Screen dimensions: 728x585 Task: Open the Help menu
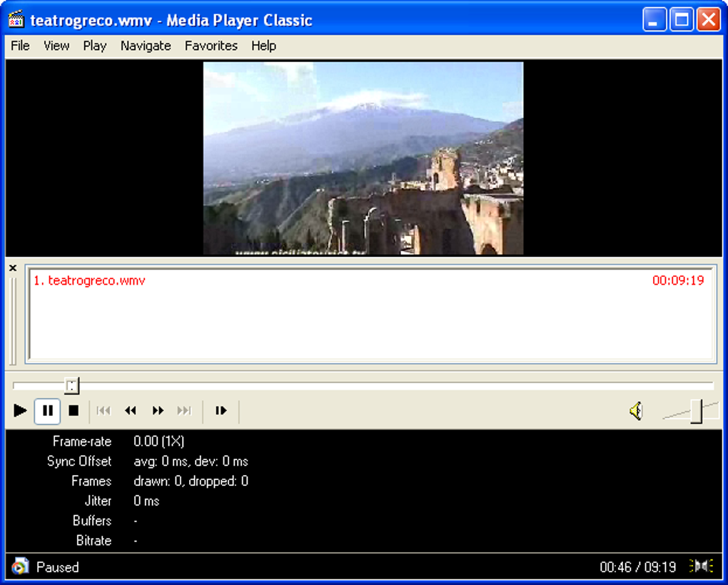pos(263,46)
